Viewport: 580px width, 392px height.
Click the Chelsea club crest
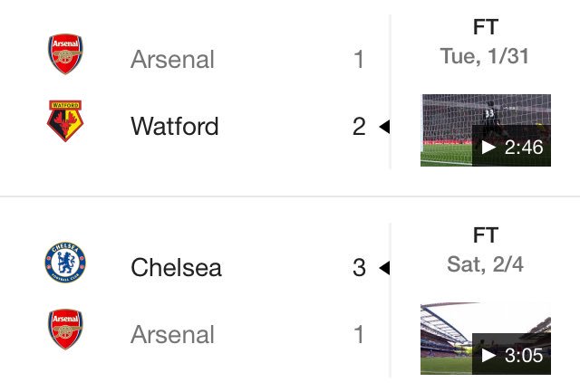click(65, 263)
